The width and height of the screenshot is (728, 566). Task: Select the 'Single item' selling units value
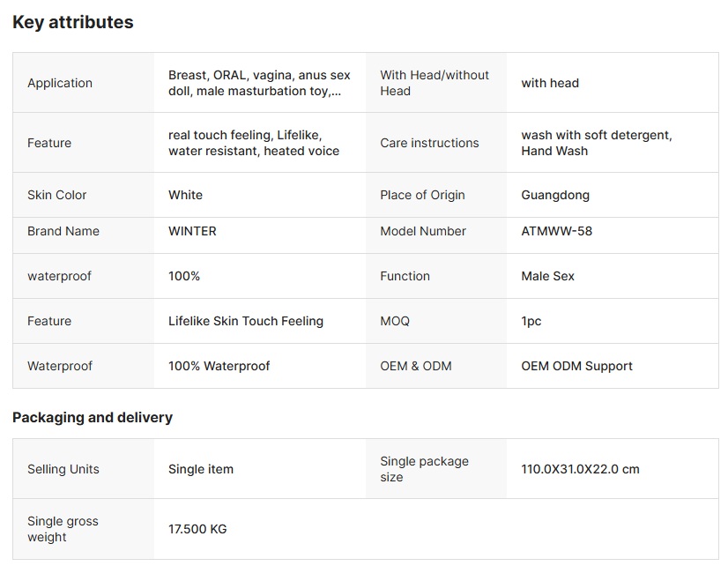coord(201,469)
